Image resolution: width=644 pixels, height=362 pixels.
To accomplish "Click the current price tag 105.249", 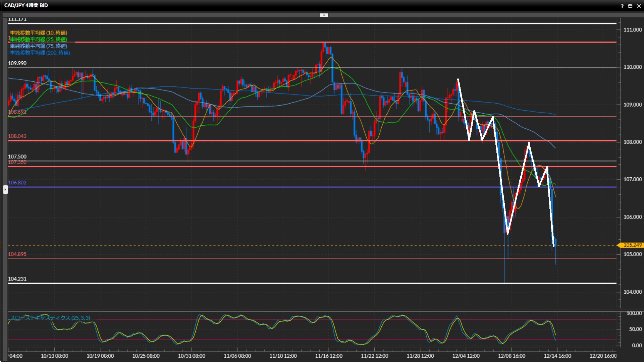I will tap(632, 245).
